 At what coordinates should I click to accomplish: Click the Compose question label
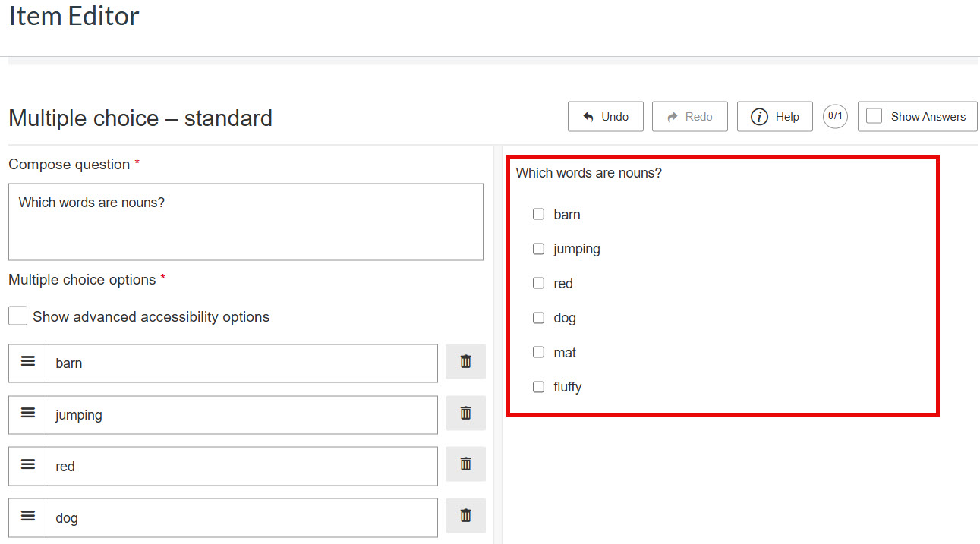pyautogui.click(x=69, y=165)
